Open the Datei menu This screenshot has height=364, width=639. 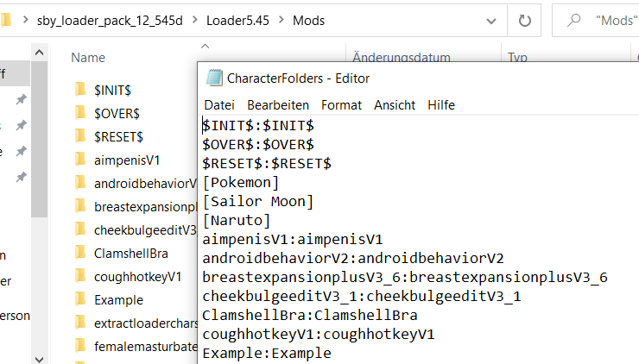pos(219,104)
